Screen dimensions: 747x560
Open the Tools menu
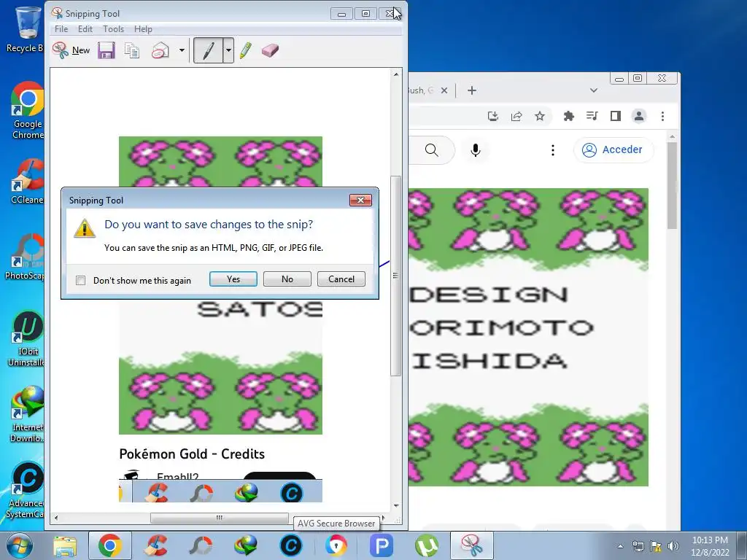click(113, 29)
